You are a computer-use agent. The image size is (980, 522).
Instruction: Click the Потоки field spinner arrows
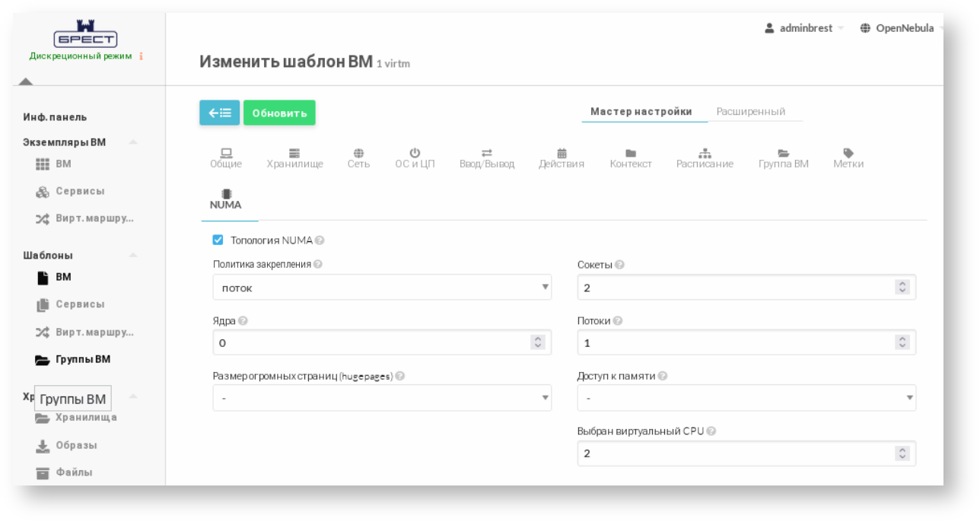[x=902, y=342]
